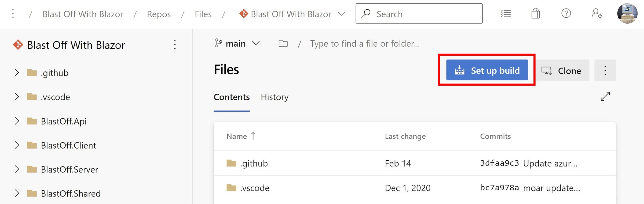644x204 pixels.
Task: Click the work items checklist icon
Action: [x=506, y=14]
